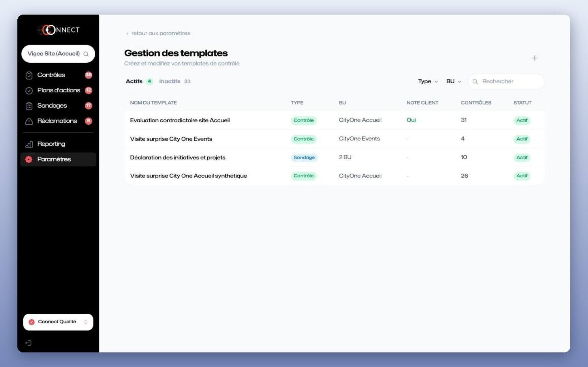
Task: Click the logout icon at the sidebar bottom
Action: [28, 343]
